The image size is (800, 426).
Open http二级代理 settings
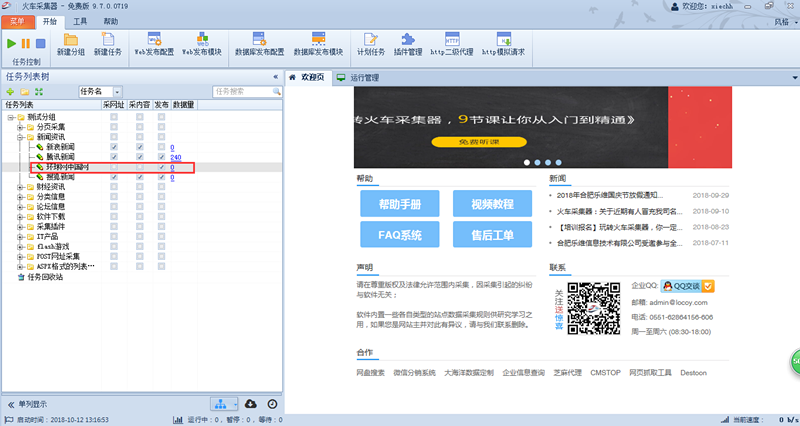pyautogui.click(x=452, y=44)
